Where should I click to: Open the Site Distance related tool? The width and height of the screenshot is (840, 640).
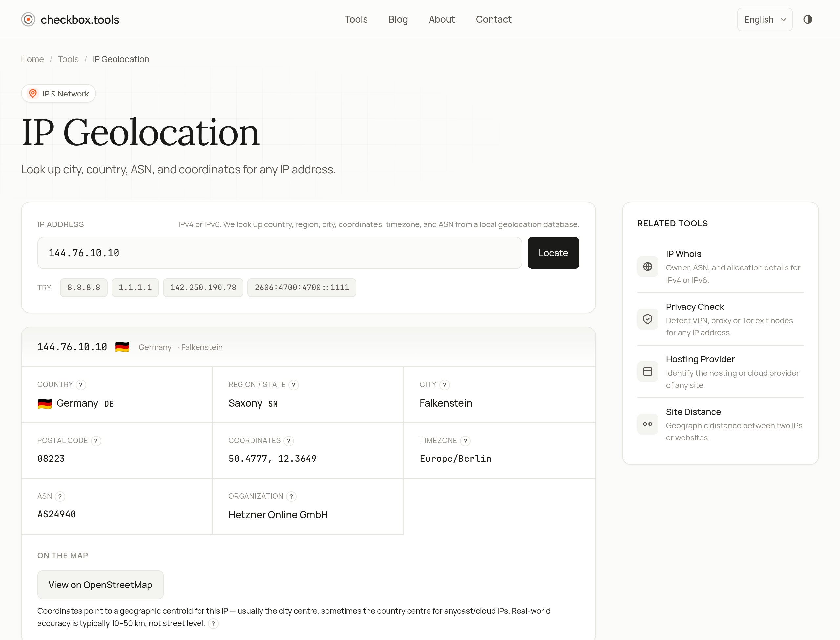[x=720, y=424]
